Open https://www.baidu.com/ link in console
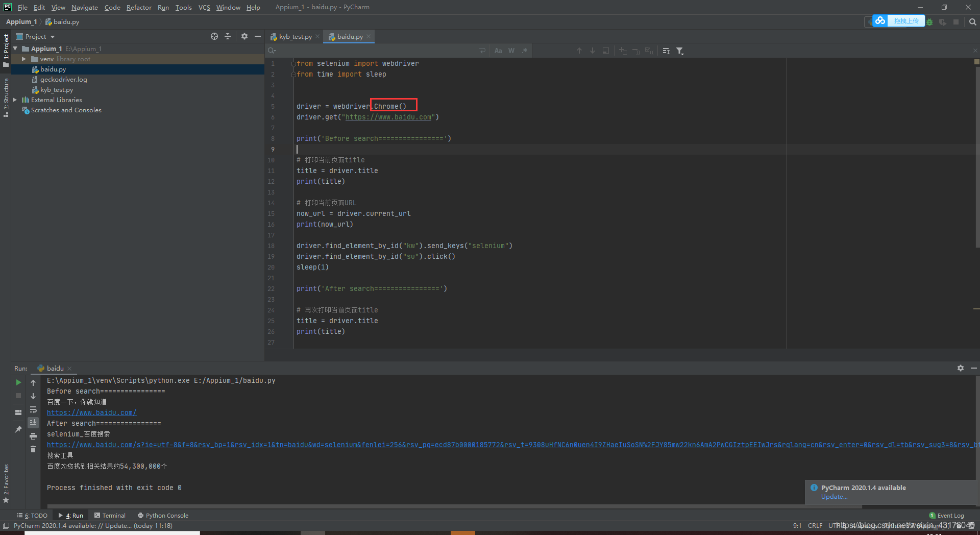This screenshot has height=535, width=980. (92, 412)
